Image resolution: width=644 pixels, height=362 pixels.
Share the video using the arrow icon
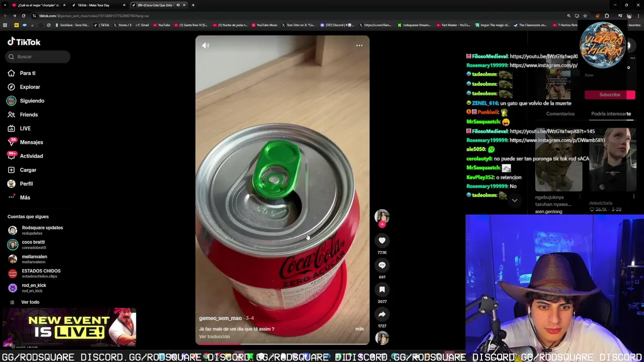tap(382, 314)
